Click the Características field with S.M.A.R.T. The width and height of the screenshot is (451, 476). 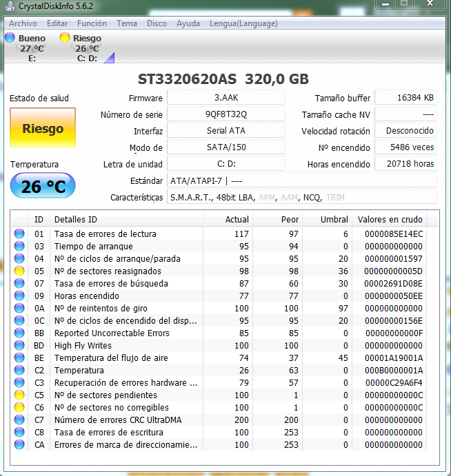click(302, 198)
